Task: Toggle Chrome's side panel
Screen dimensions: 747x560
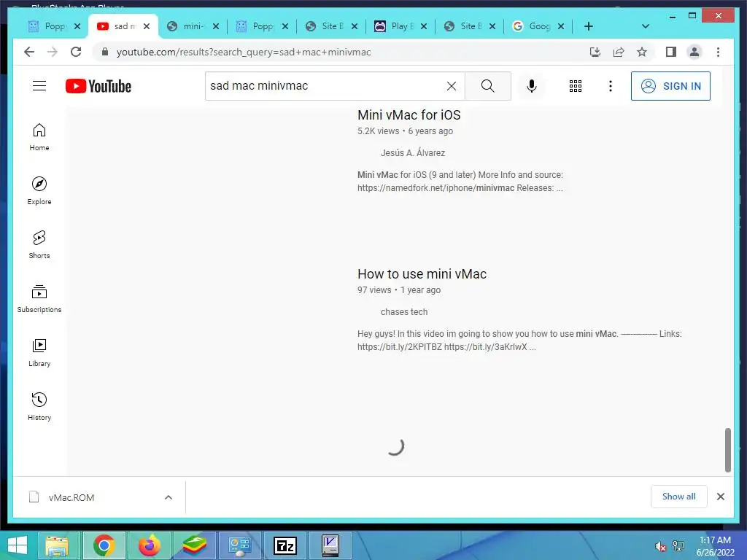Action: [671, 52]
